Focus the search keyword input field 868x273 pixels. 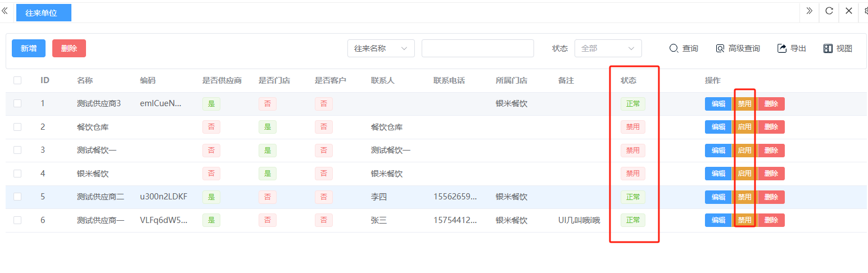tap(477, 48)
